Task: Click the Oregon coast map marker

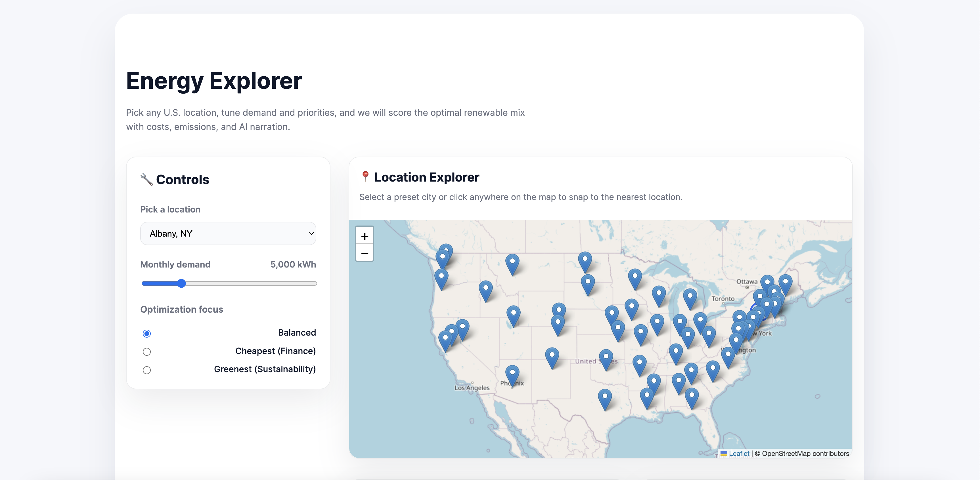Action: 441,277
